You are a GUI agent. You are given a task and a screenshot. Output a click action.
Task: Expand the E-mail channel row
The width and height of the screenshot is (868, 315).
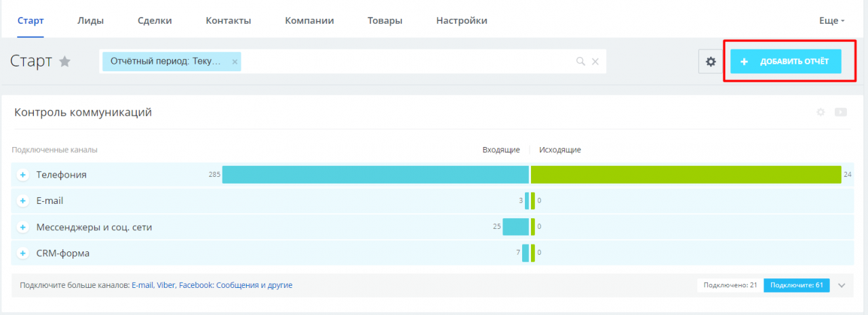coord(22,201)
